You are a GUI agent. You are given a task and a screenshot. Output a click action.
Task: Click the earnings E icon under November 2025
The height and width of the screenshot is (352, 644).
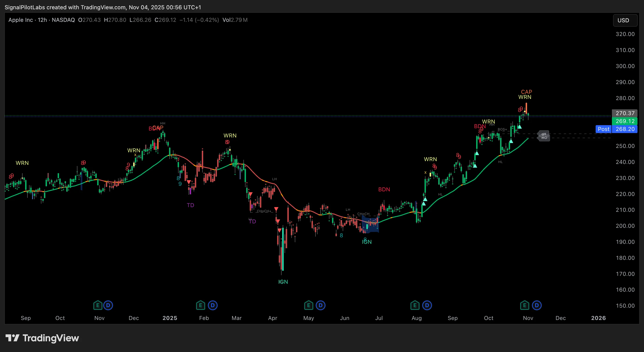[524, 305]
